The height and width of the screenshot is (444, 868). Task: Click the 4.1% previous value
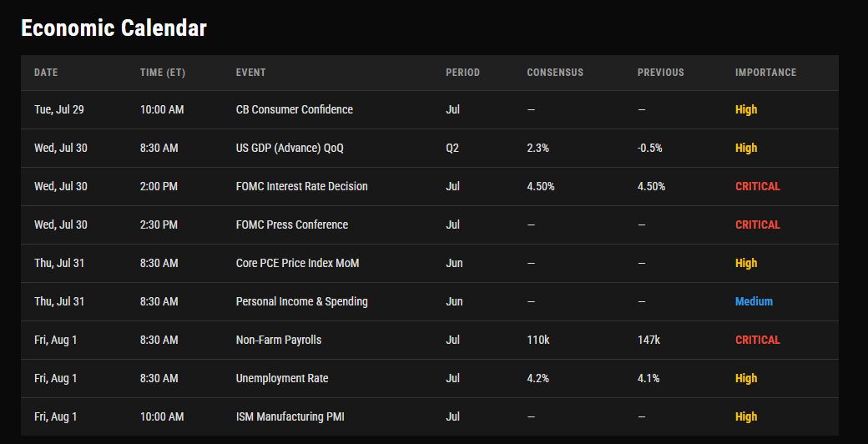[x=648, y=378]
